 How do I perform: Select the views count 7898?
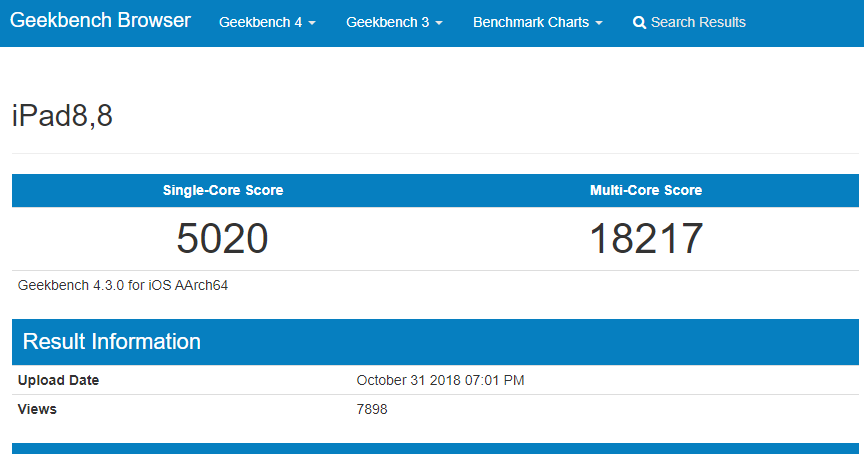coord(372,409)
